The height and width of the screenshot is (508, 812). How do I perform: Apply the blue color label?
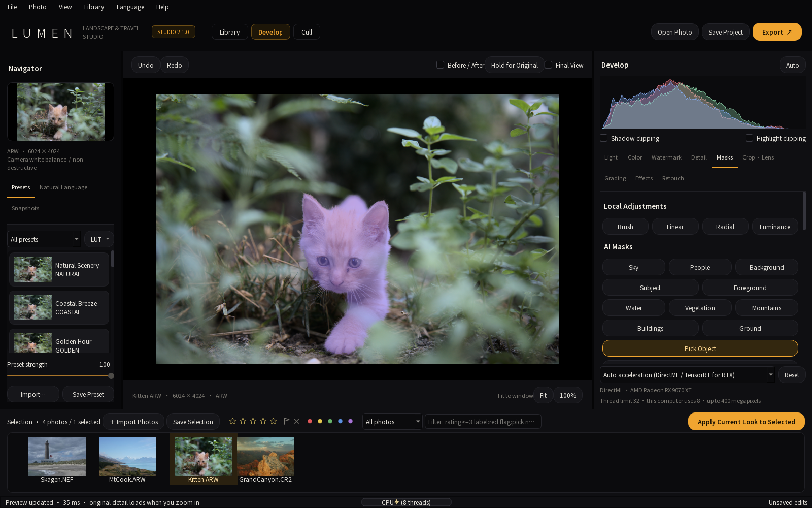340,421
